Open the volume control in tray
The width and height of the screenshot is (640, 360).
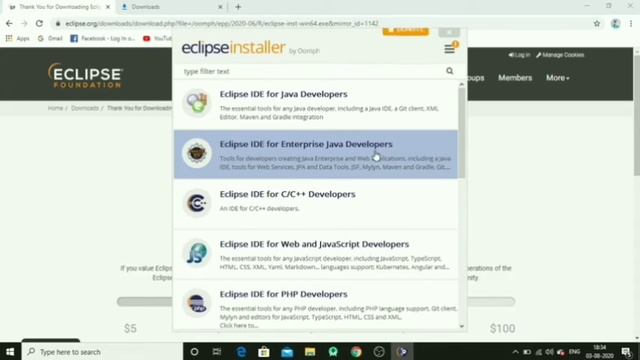pos(549,352)
